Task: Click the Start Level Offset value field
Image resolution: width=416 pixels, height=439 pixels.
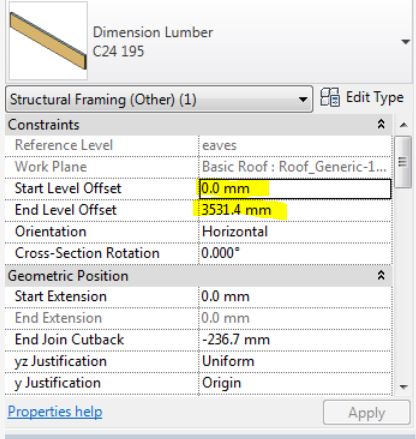Action: pyautogui.click(x=295, y=189)
